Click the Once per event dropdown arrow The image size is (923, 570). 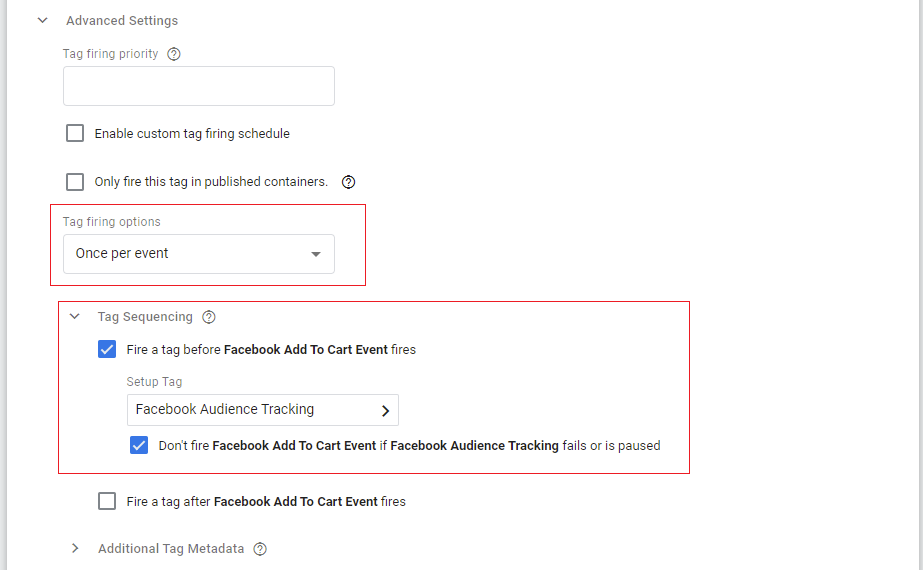[316, 254]
